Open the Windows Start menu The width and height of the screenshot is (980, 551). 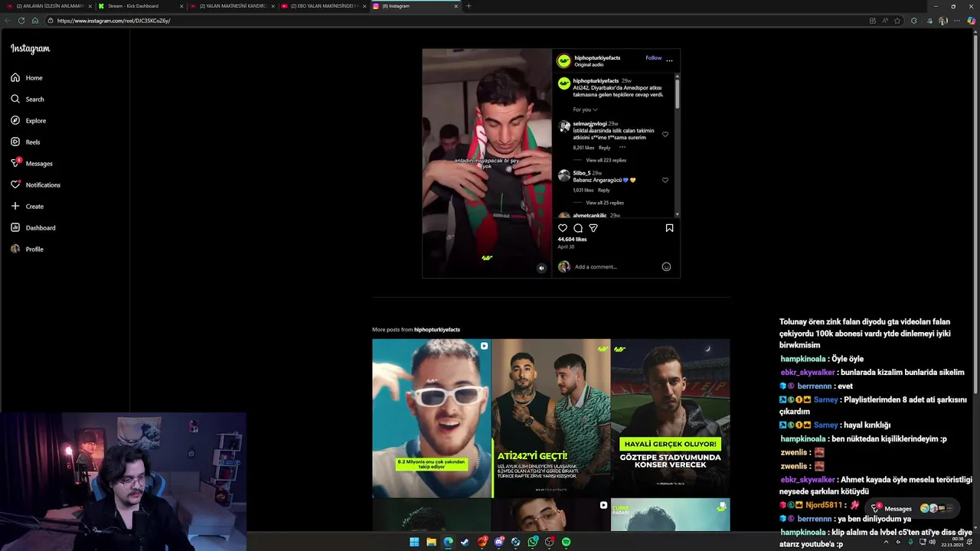coord(414,542)
